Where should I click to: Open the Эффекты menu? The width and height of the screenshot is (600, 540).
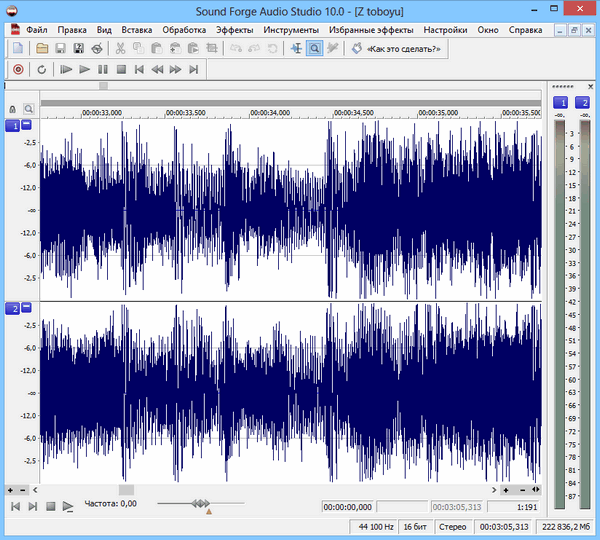click(x=234, y=29)
